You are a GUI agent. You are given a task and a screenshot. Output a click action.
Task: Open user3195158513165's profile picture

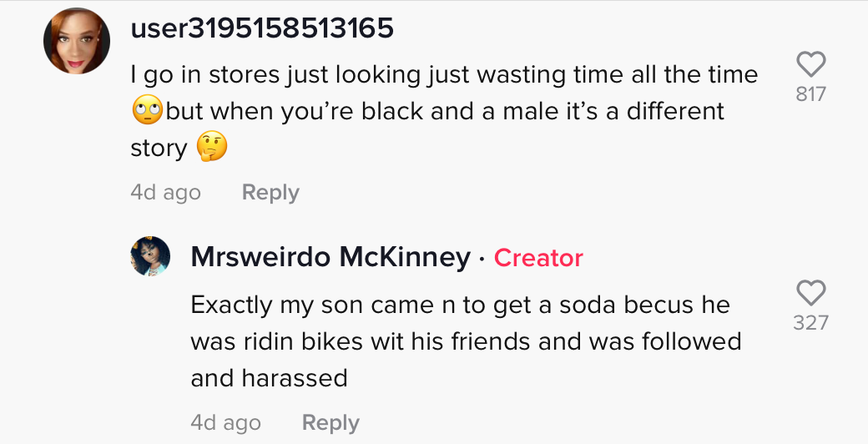click(x=77, y=41)
